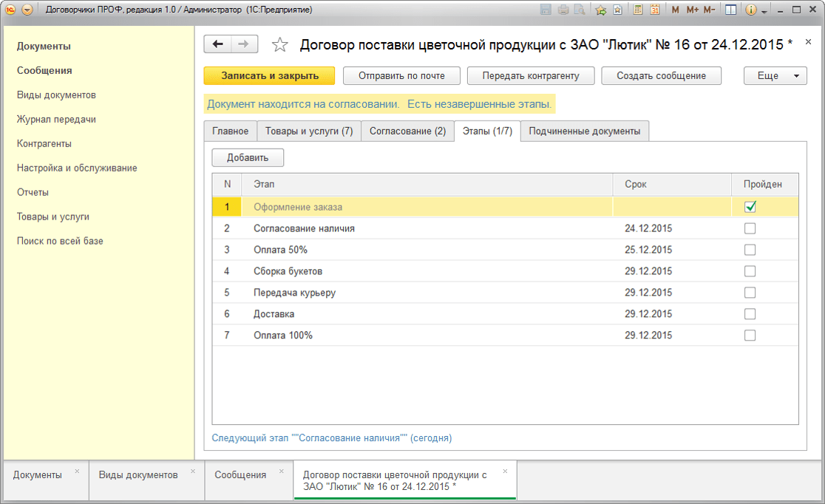Open the calendar icon in title bar
Viewport: 825px width, 504px height.
click(654, 10)
